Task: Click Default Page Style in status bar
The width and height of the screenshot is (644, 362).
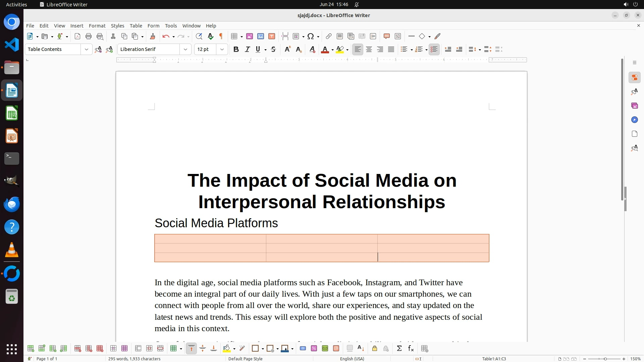Action: (x=245, y=359)
